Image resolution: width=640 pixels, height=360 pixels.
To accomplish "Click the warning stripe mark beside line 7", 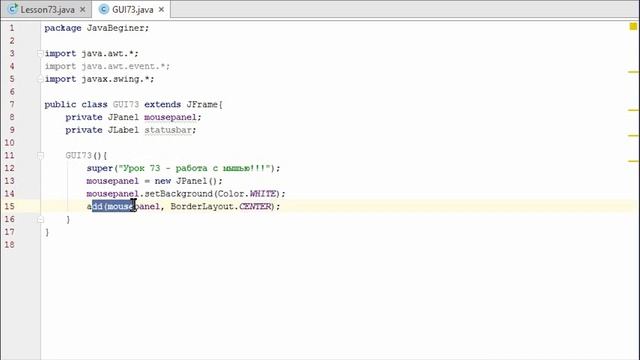I will [633, 110].
